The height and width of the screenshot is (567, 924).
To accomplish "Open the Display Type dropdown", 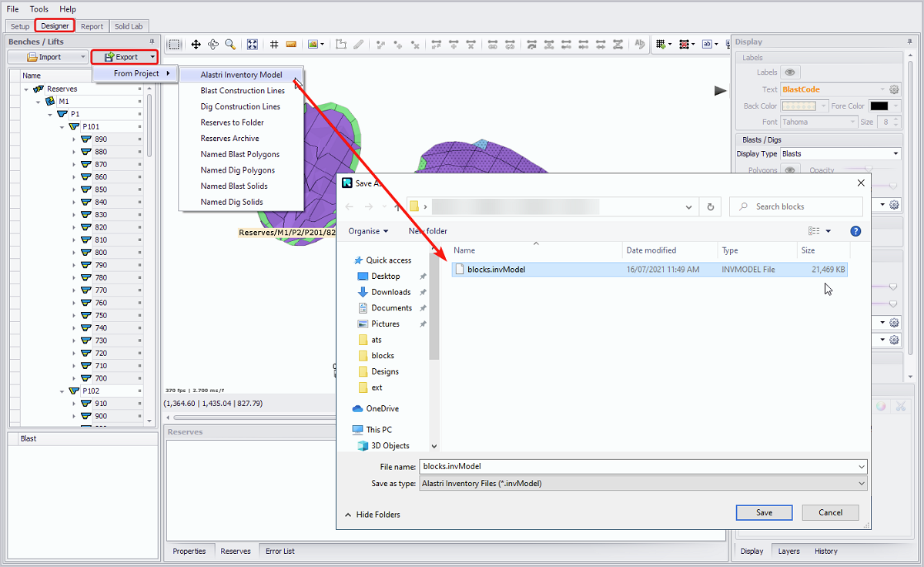I will point(840,154).
